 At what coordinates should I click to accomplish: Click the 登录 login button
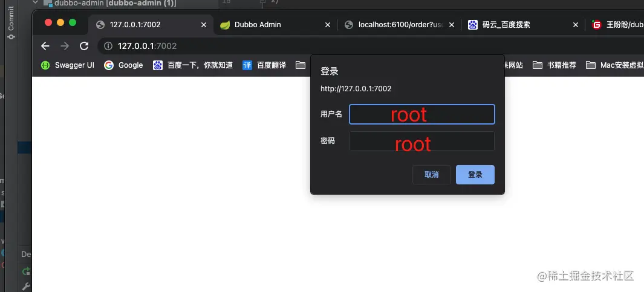tap(475, 175)
